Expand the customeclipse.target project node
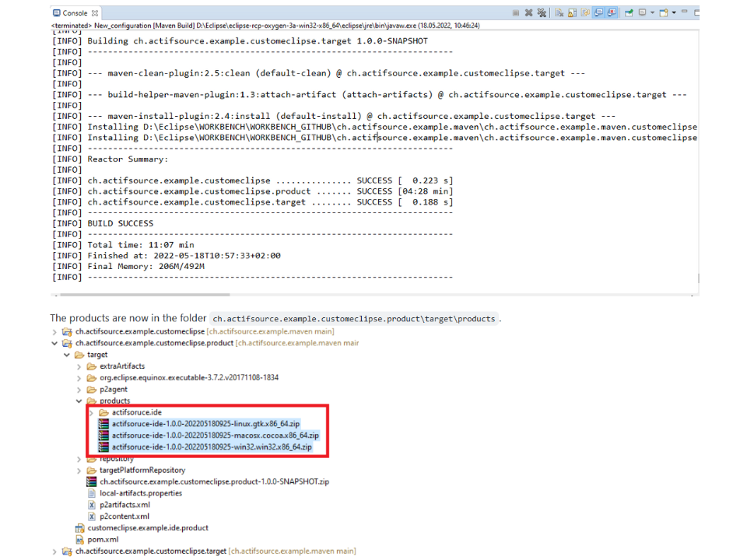This screenshot has height=560, width=747. 54,551
